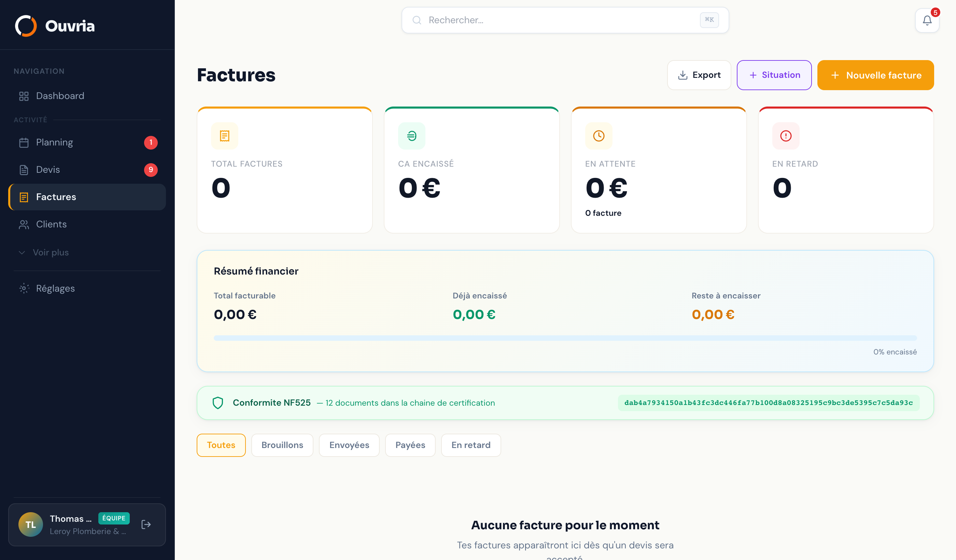Screen dimensions: 956x560
Task: Click the Reste à encaisser 0,00 € value
Action: (713, 314)
